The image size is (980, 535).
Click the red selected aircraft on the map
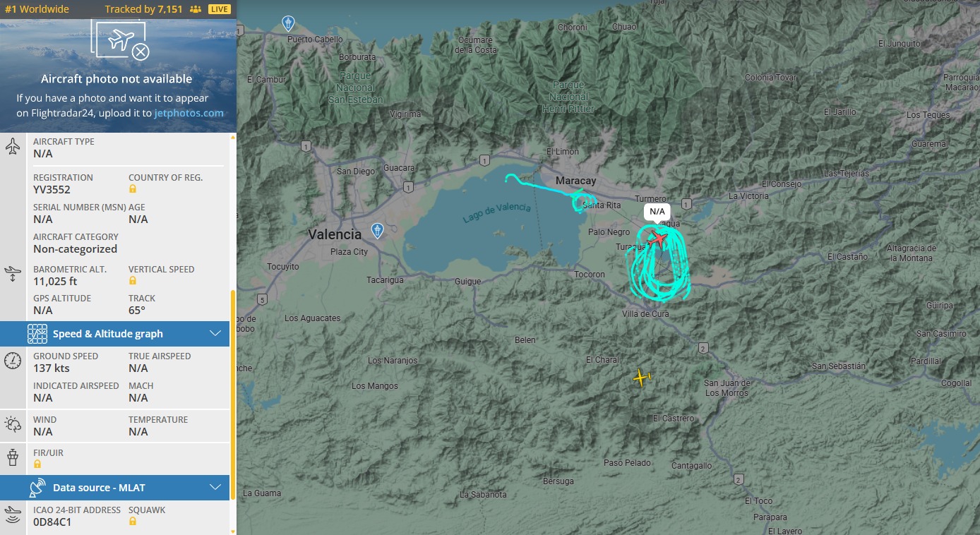click(x=657, y=239)
